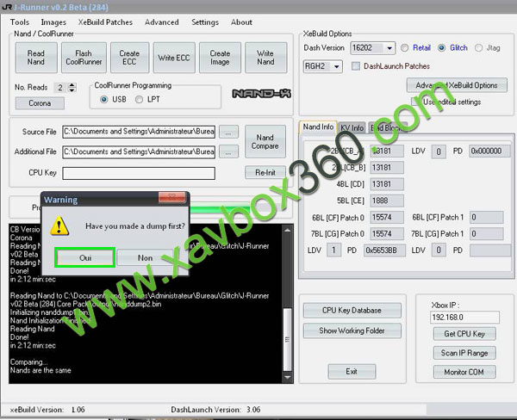This screenshot has width=517, height=420.
Task: Choose the Jtag build type
Action: (x=478, y=48)
